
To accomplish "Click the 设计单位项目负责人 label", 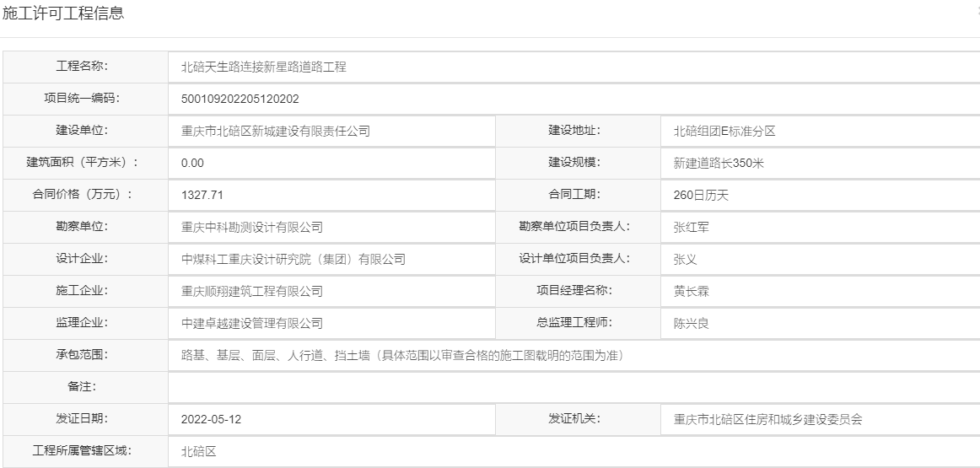I will click(x=574, y=258).
